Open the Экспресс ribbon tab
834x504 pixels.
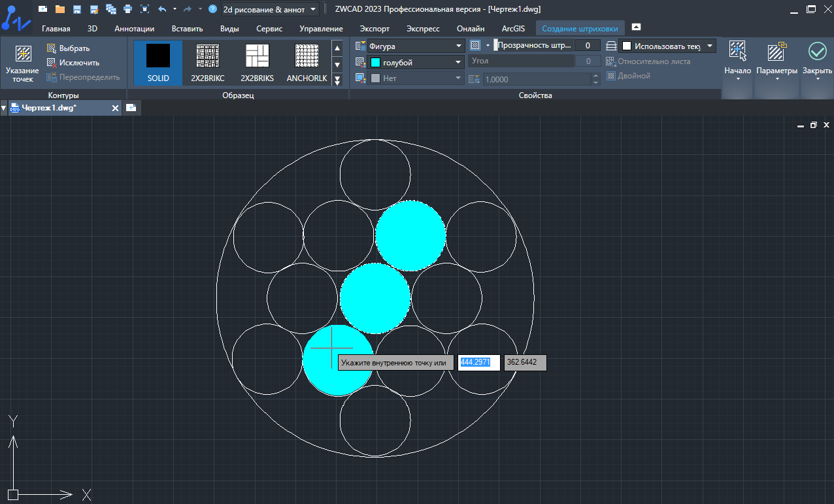[x=423, y=29]
